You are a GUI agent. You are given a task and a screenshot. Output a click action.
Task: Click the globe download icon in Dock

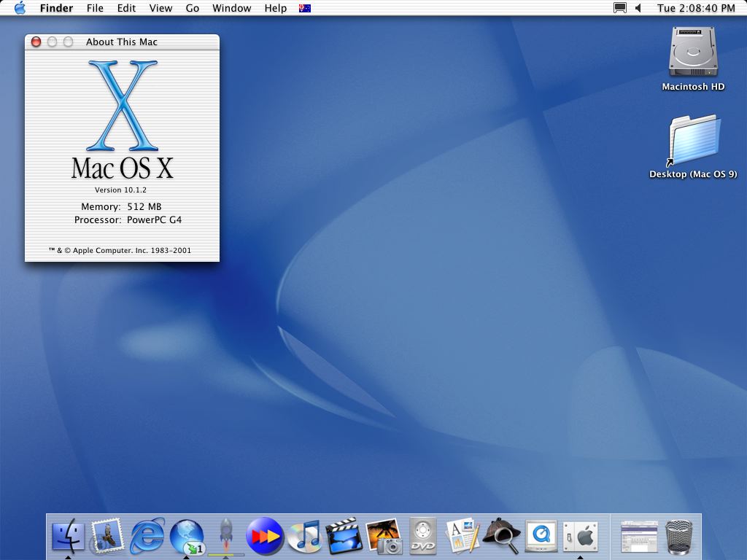click(x=187, y=536)
